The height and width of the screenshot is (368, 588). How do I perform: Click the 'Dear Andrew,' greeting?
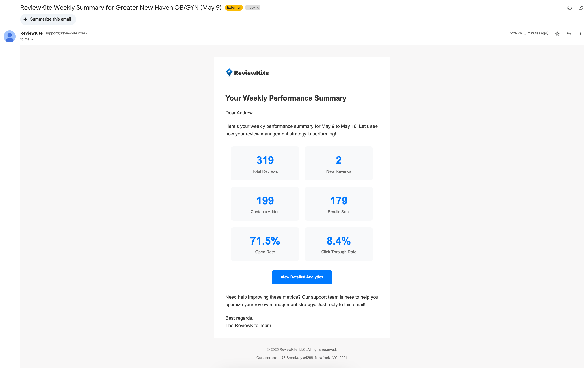click(239, 113)
